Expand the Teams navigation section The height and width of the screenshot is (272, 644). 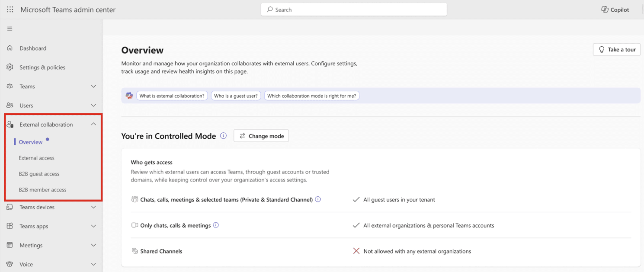tap(93, 86)
